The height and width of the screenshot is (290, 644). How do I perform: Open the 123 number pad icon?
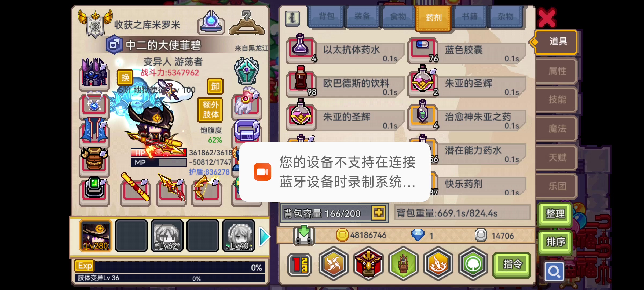pyautogui.click(x=300, y=264)
